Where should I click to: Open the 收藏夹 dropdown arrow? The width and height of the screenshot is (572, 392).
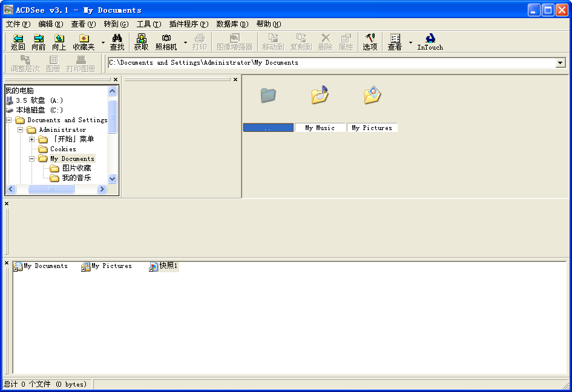point(103,42)
